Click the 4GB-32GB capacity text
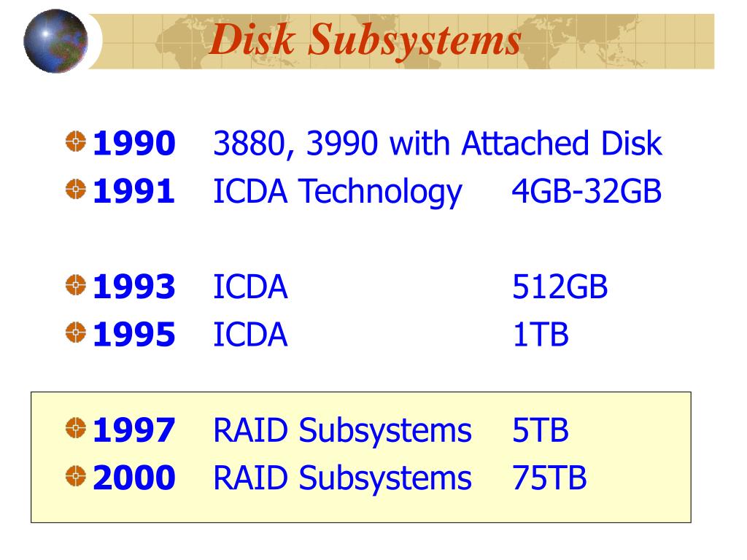The width and height of the screenshot is (747, 560). click(587, 191)
